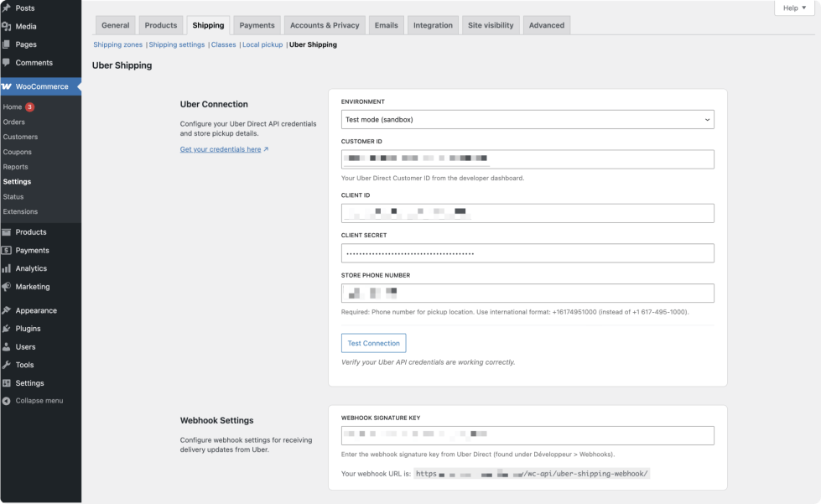Click the Marketing megaphone icon
This screenshot has width=821, height=504.
[7, 287]
